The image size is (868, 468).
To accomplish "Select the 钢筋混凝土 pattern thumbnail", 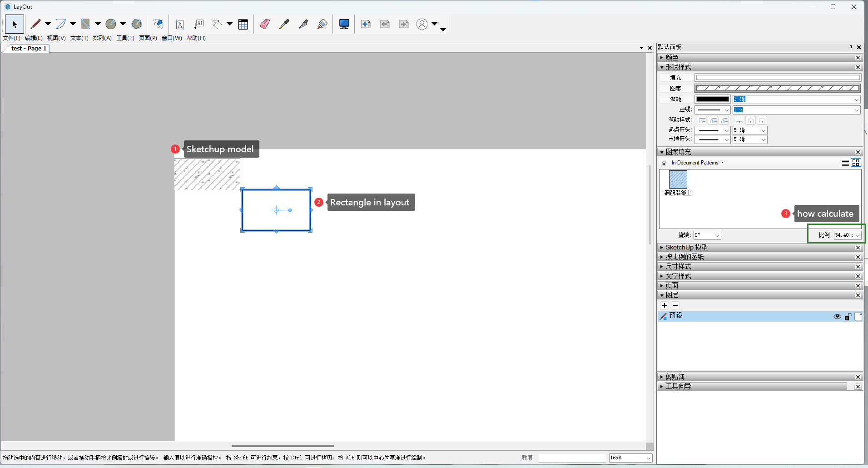I will (x=678, y=179).
